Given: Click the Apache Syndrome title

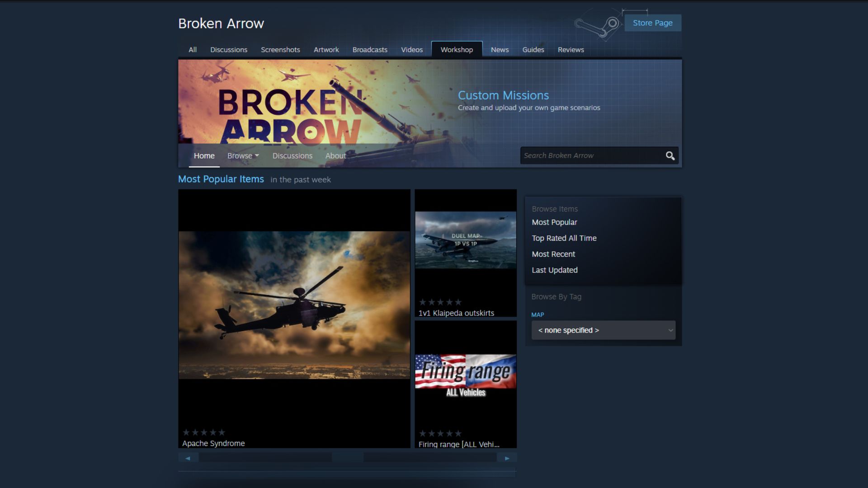Looking at the screenshot, I should (213, 443).
